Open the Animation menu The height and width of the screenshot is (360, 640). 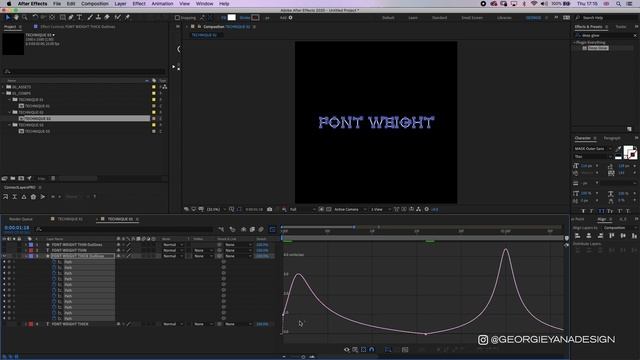pyautogui.click(x=162, y=4)
